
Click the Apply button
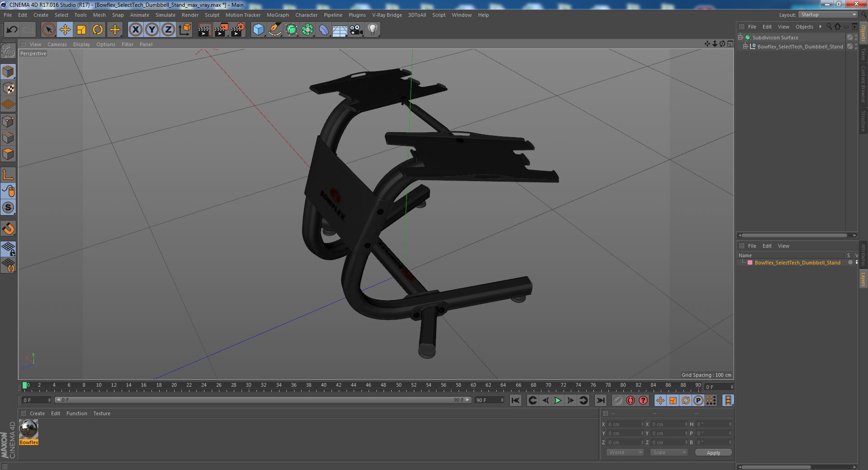(x=713, y=453)
